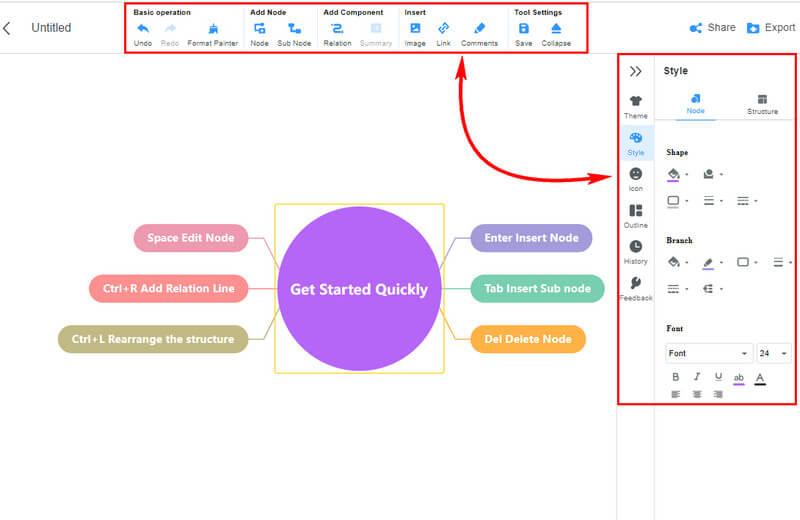Open the font size 24 dropdown

[773, 353]
